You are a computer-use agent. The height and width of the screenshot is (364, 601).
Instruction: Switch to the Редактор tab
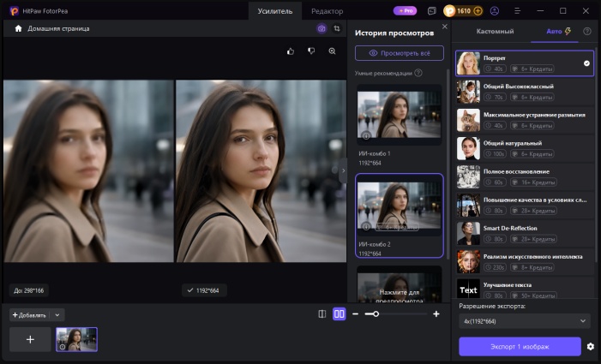[x=327, y=11]
